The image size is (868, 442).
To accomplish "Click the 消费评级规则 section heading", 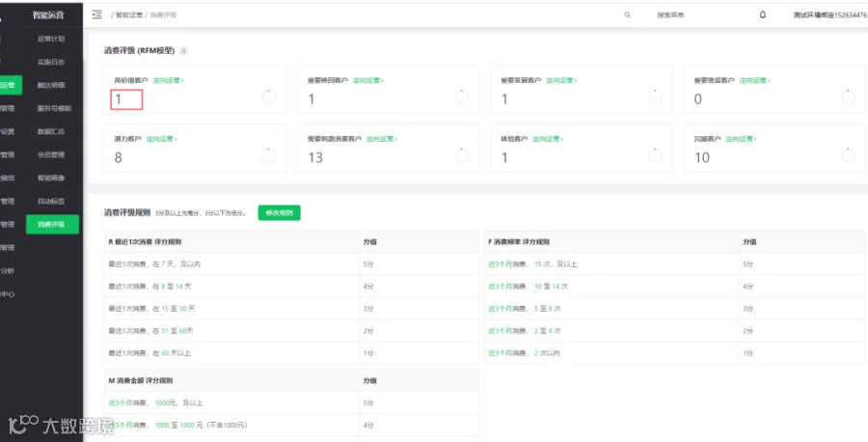I will (127, 212).
